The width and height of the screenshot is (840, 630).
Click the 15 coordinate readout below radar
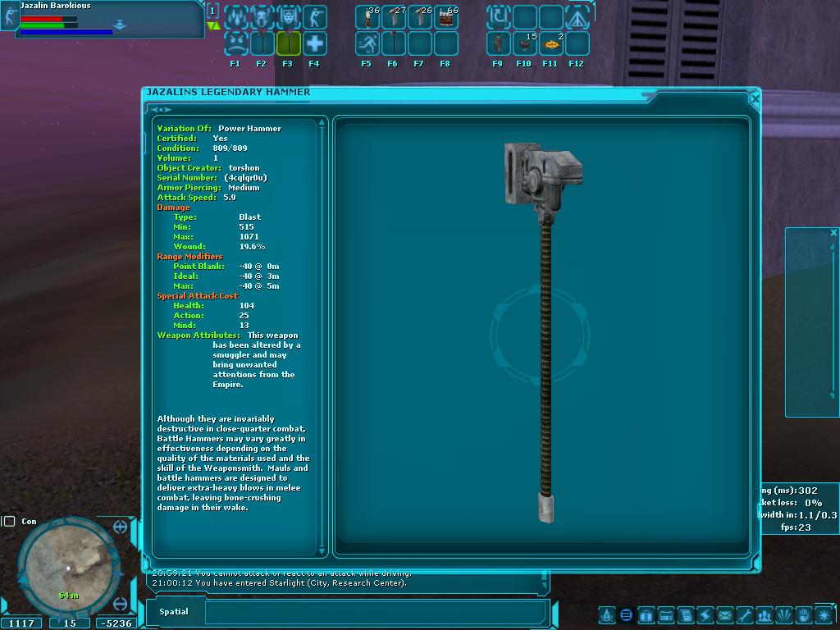coord(70,623)
